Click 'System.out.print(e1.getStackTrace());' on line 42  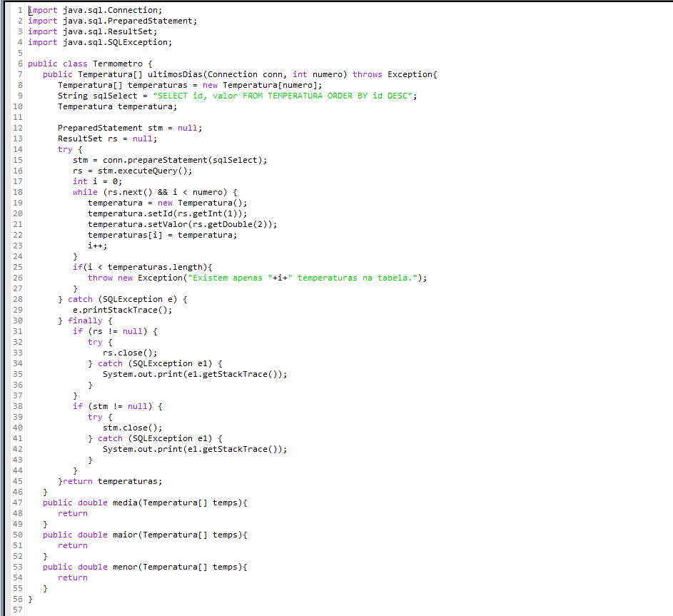tap(195, 450)
